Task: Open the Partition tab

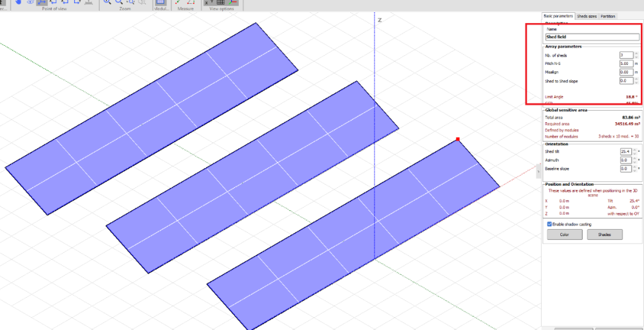Action: pyautogui.click(x=608, y=16)
